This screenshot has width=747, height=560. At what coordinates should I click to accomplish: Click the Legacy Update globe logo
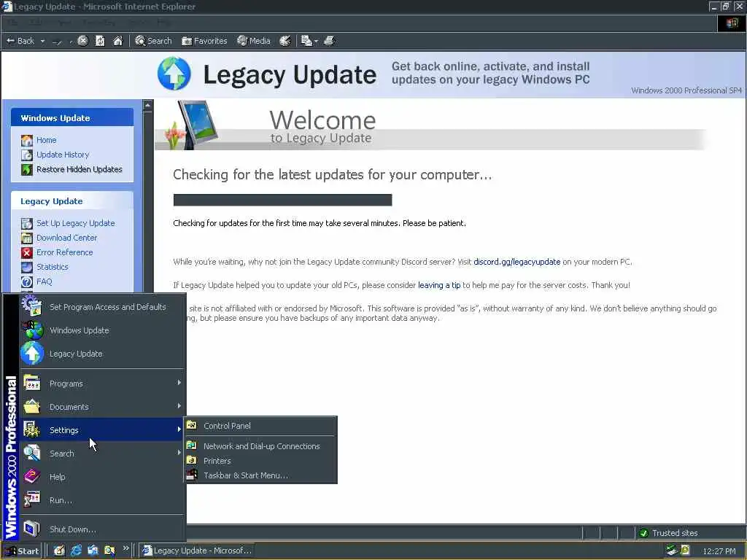click(x=174, y=74)
